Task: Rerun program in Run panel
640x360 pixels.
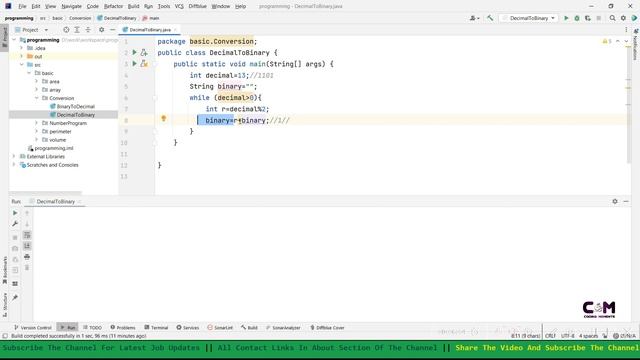Action: coord(15,213)
